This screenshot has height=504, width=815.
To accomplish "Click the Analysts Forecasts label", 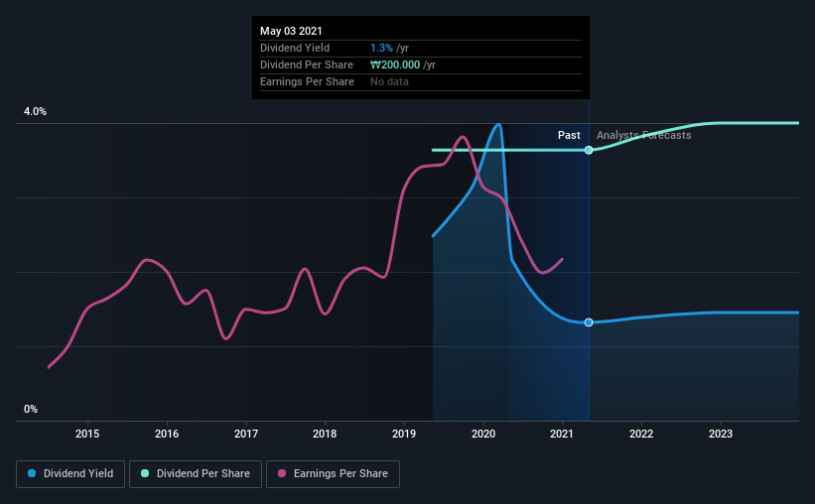I will point(643,135).
